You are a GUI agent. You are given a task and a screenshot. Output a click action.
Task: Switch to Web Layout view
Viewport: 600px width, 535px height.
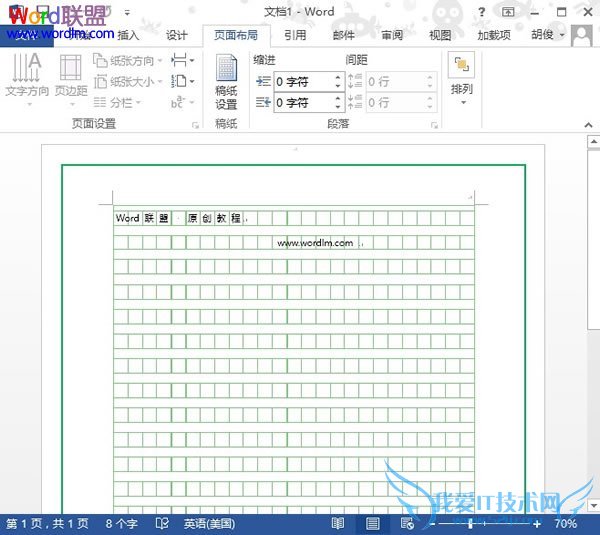point(407,523)
